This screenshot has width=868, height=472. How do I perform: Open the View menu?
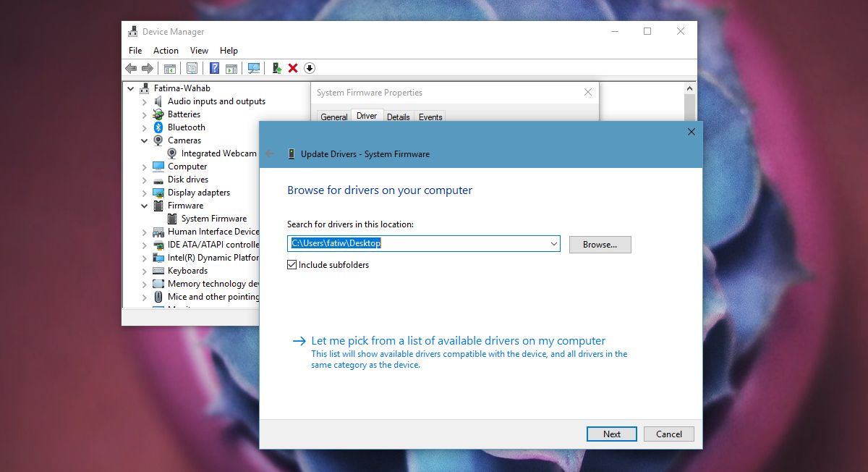[x=199, y=51]
